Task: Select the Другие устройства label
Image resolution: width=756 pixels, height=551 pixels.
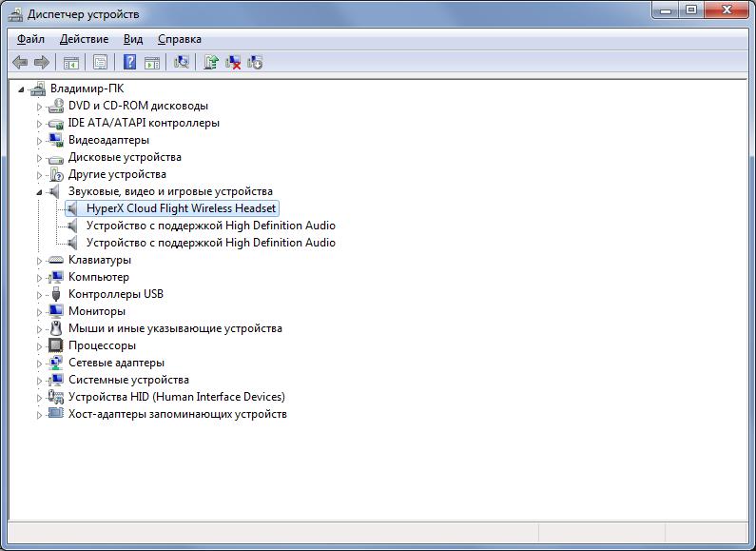Action: [117, 174]
